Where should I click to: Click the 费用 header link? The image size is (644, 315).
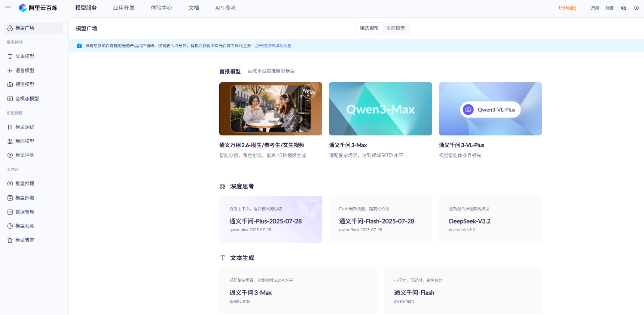[x=595, y=8]
